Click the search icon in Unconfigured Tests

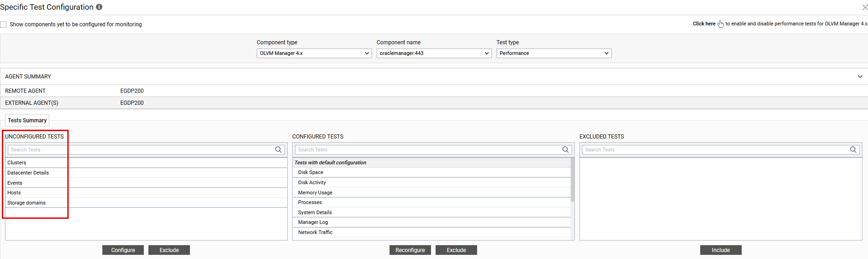pos(278,150)
